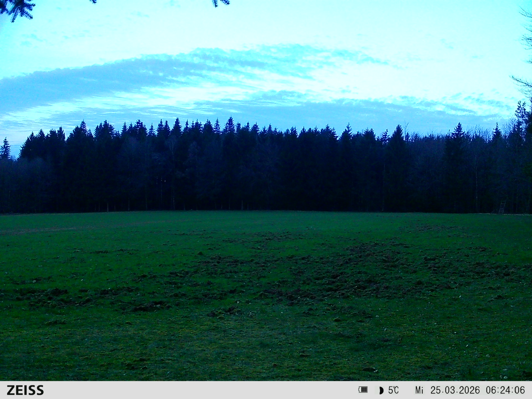This screenshot has height=399, width=532.
Task: Select the 5°C temperature reading
Action: tap(393, 390)
